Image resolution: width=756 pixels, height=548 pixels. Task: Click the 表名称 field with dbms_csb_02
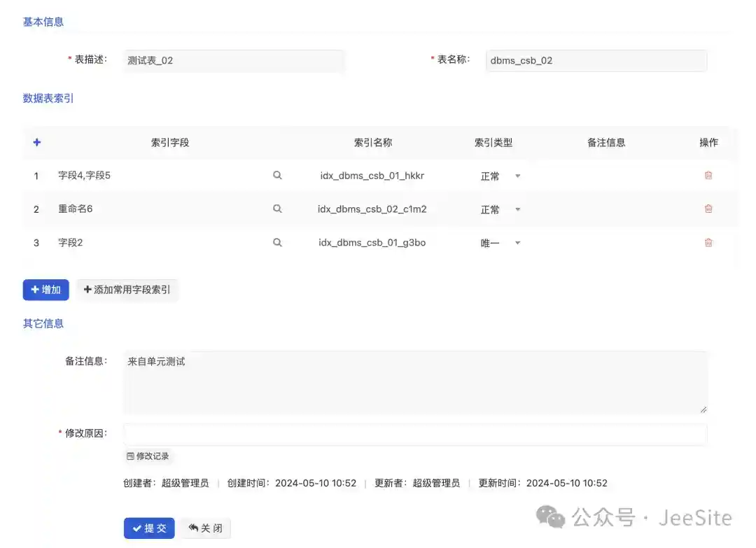[596, 61]
